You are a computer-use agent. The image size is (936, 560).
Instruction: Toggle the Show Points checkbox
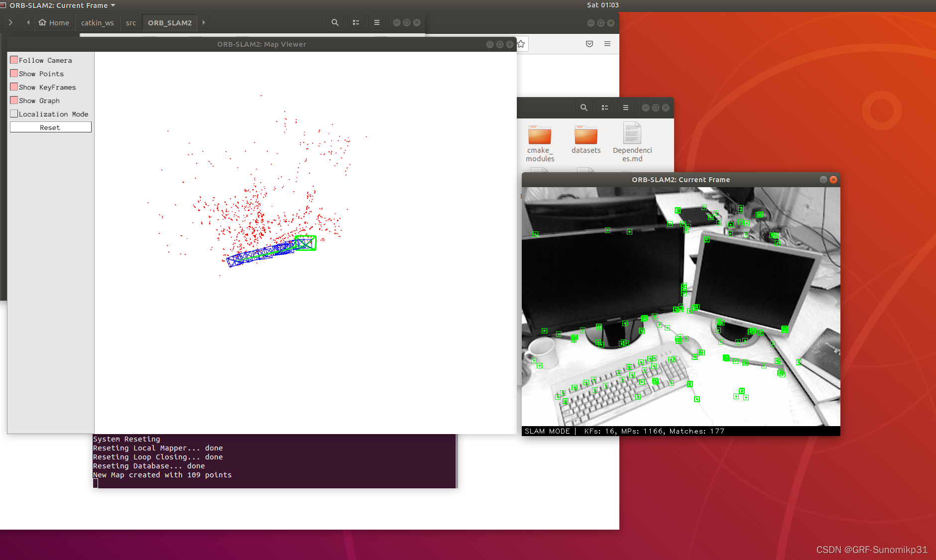[14, 73]
